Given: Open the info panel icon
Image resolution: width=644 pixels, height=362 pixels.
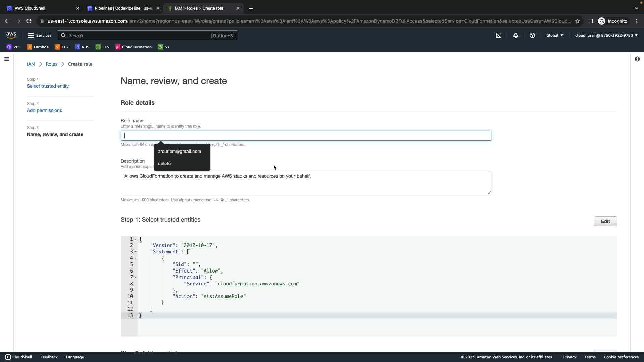Looking at the screenshot, I should [637, 59].
